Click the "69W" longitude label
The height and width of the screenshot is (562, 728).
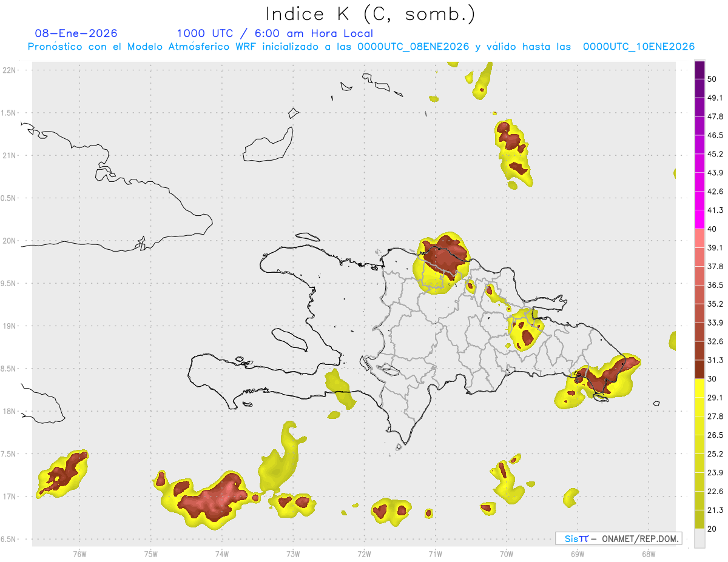[x=578, y=554]
